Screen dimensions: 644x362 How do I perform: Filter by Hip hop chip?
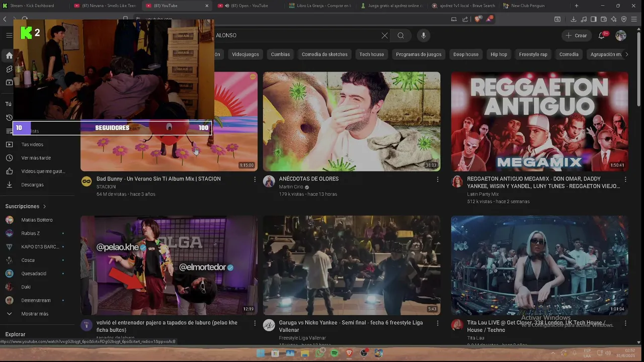point(499,54)
